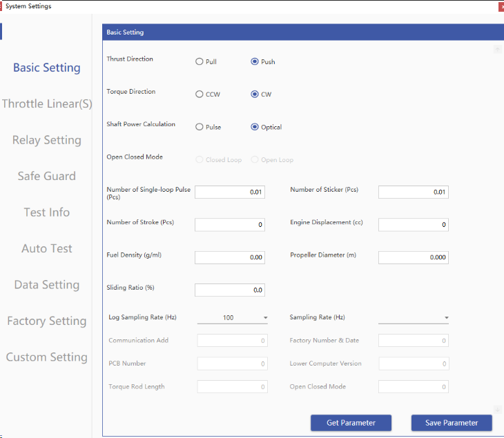The height and width of the screenshot is (438, 504).
Task: Click the Get Parameter button
Action: coord(351,423)
